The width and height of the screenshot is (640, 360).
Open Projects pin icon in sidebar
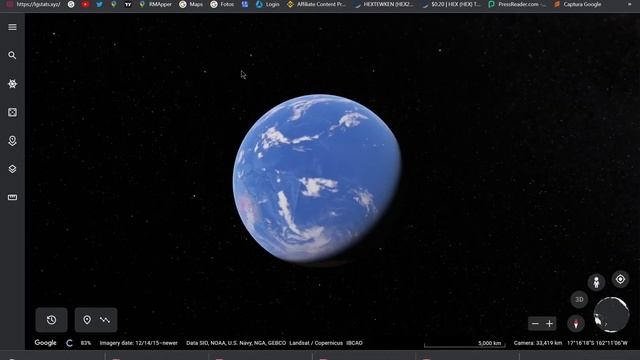point(12,141)
